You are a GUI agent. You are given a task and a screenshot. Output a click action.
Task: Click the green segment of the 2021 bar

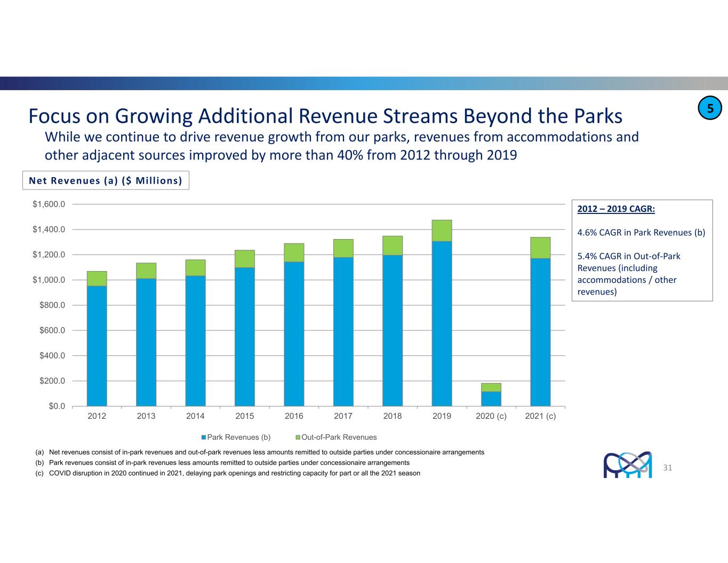point(540,248)
